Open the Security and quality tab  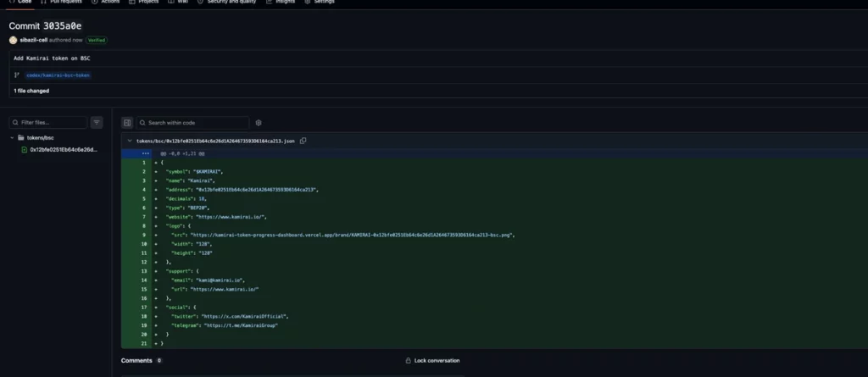point(226,3)
